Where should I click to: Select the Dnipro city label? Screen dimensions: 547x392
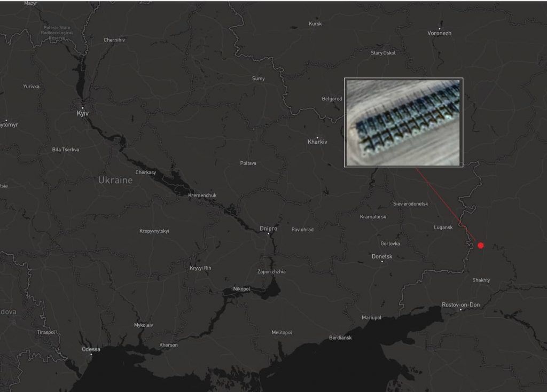point(268,229)
